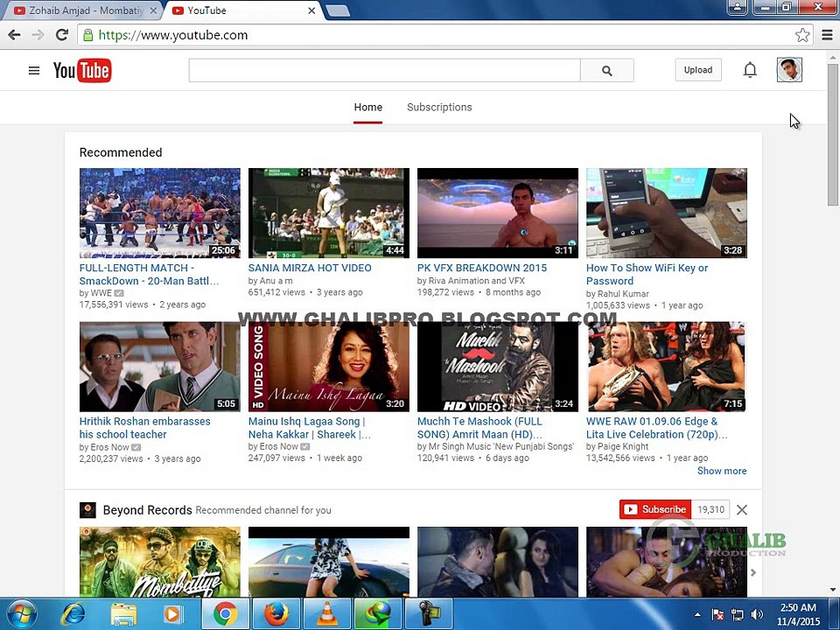Open VLC media player from taskbar
The image size is (840, 630).
click(x=326, y=614)
